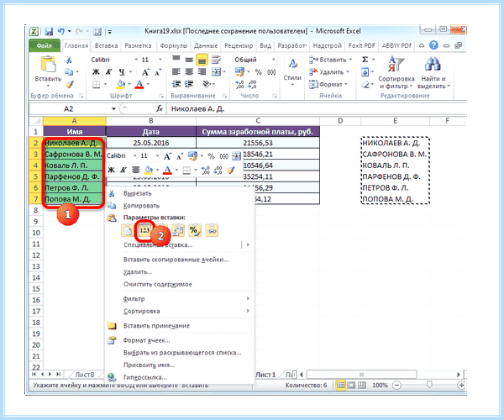Toggle Bold (Ж) in the ribbon
The width and height of the screenshot is (504, 420).
tap(96, 72)
